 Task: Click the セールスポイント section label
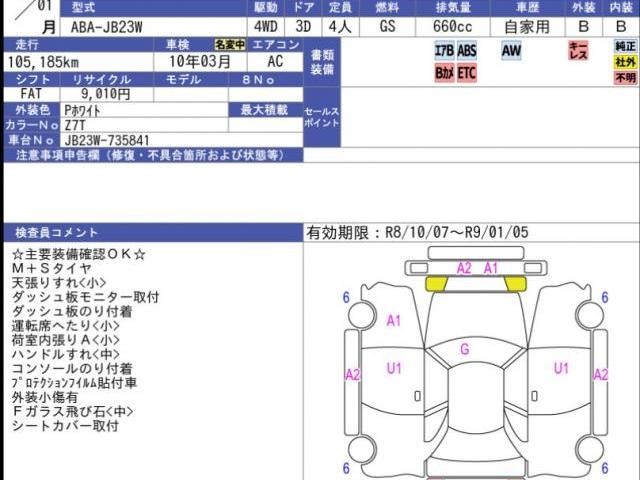coord(322,117)
